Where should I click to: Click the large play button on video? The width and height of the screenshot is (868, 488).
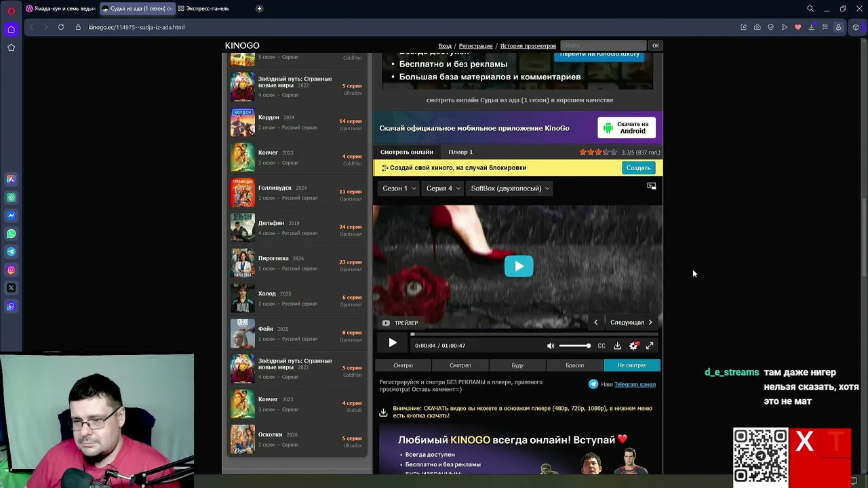[x=519, y=266]
